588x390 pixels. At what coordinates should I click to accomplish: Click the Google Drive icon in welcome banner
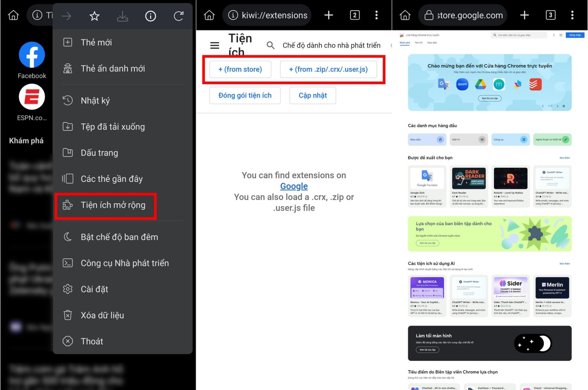tap(481, 84)
